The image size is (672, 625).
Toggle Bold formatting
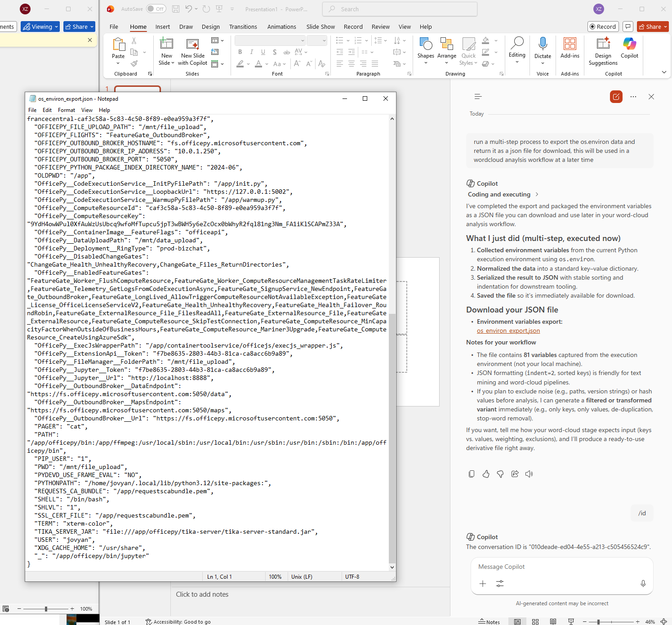click(x=240, y=52)
